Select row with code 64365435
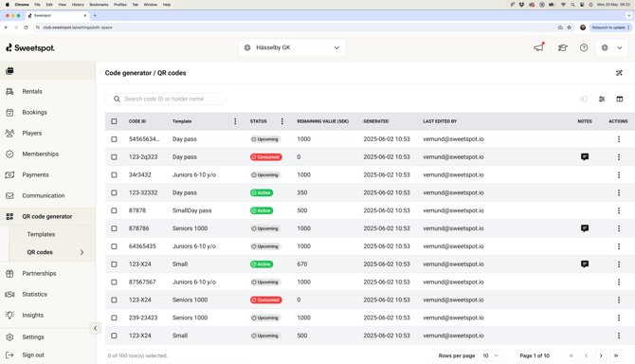Screen dimensions: 635x364 (114, 246)
